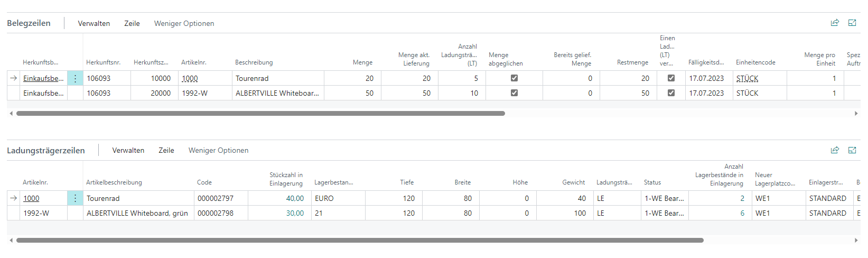Select the Code cell 000002798
The image size is (868, 258).
[216, 213]
